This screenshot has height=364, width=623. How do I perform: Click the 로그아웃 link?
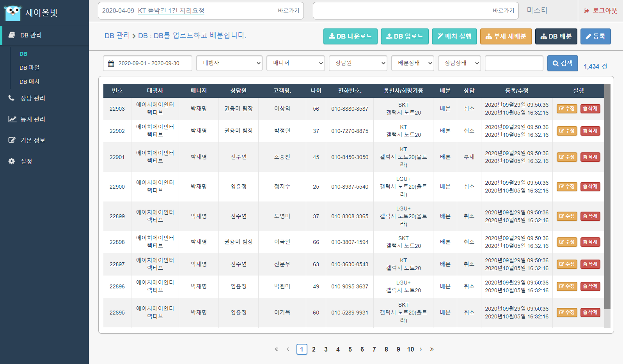coord(601,11)
